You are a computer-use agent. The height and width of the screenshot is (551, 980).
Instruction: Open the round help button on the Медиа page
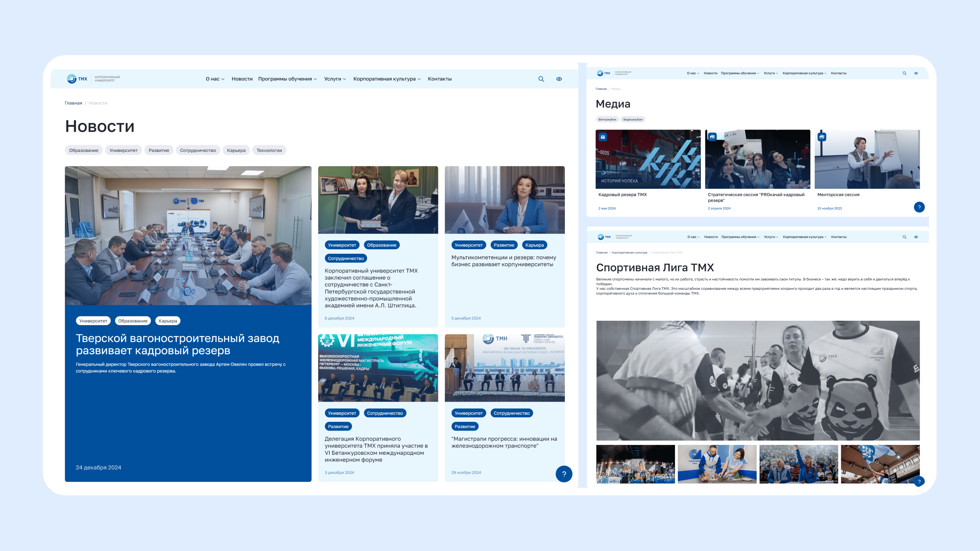coord(919,207)
